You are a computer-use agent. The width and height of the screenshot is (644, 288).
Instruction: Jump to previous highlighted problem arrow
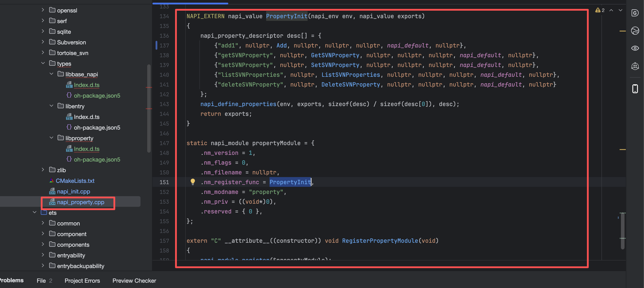(x=611, y=10)
